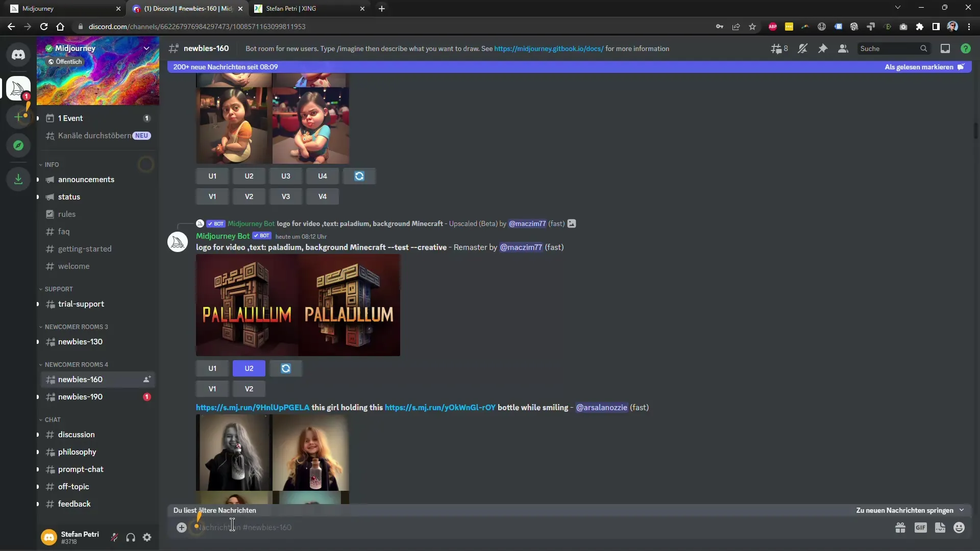980x551 pixels.
Task: Expand the NEWCOMER ROOMS 4 section
Action: tap(76, 364)
